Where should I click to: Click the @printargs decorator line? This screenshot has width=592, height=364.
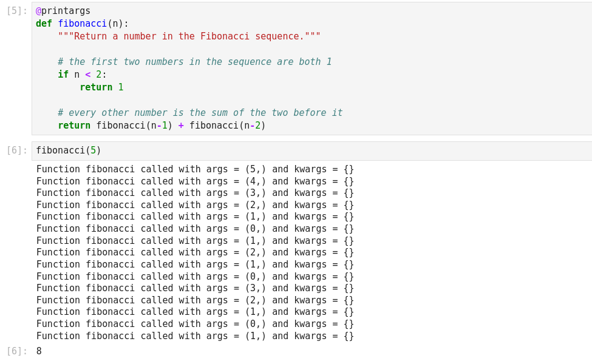(x=63, y=11)
